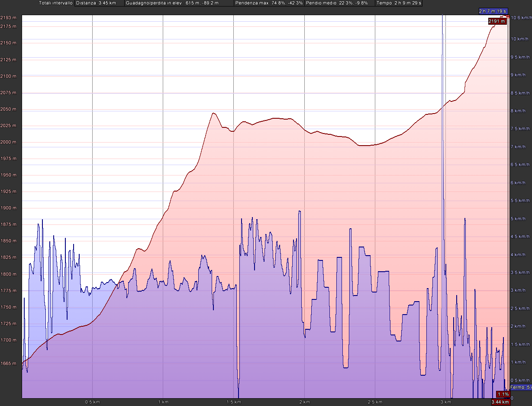Click the '6.5 km/h' speed axis label
Screen dimensions: 532x406
pos(520,165)
